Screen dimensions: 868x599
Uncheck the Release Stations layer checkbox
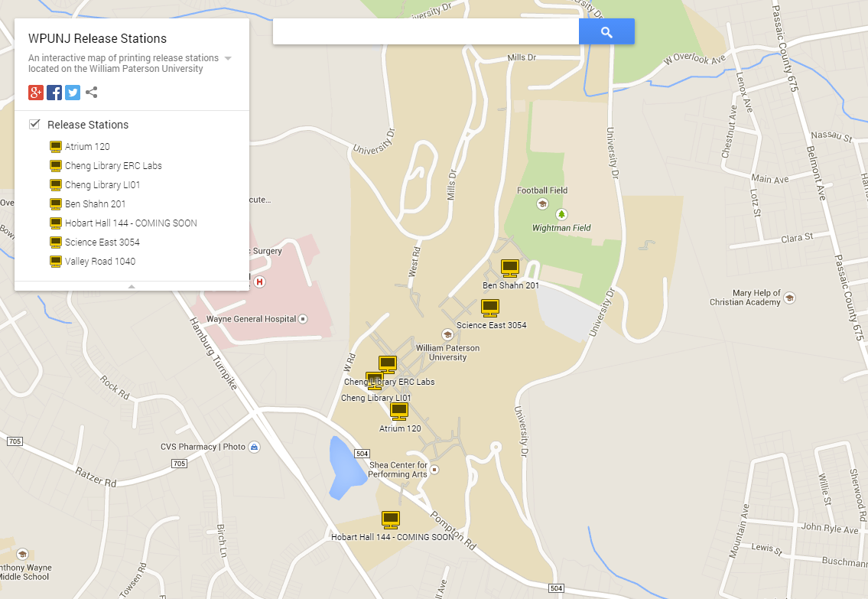[34, 124]
